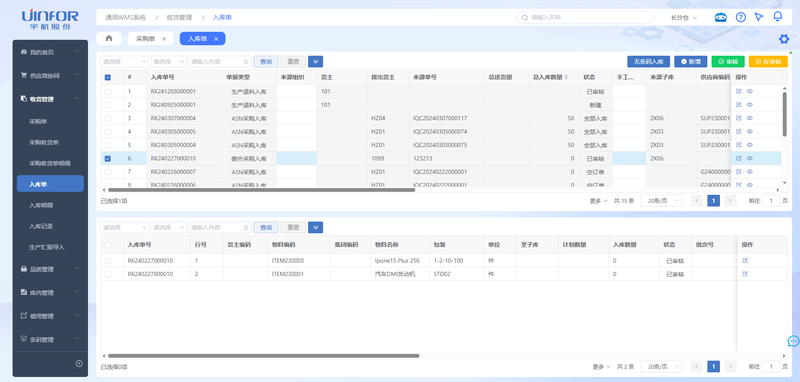Viewport: 800px width, 382px height.
Task: Open the robot assistant icon in header
Action: coord(720,17)
